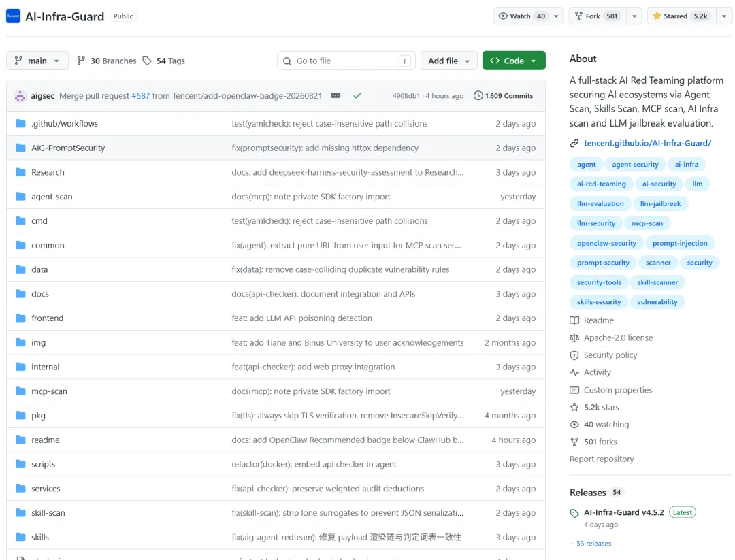Open the star lists dropdown arrow
Screen dimensions: 735x560
coord(724,16)
